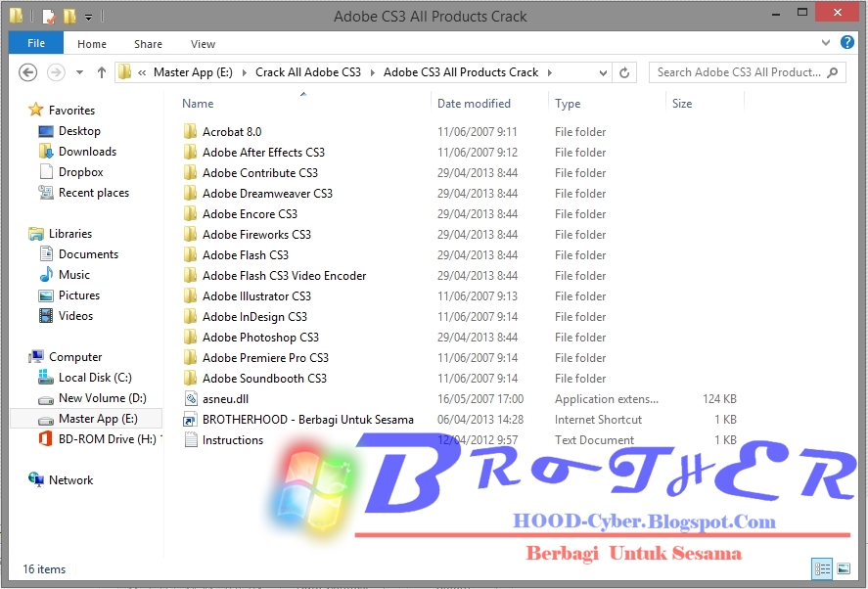This screenshot has width=868, height=589.
Task: Open the Documents library
Action: coord(88,254)
